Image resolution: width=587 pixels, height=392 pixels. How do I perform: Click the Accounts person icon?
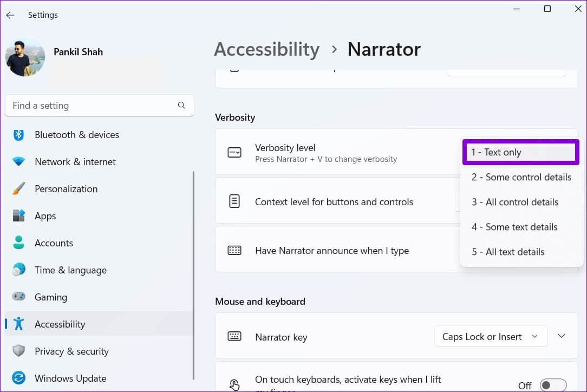18,243
